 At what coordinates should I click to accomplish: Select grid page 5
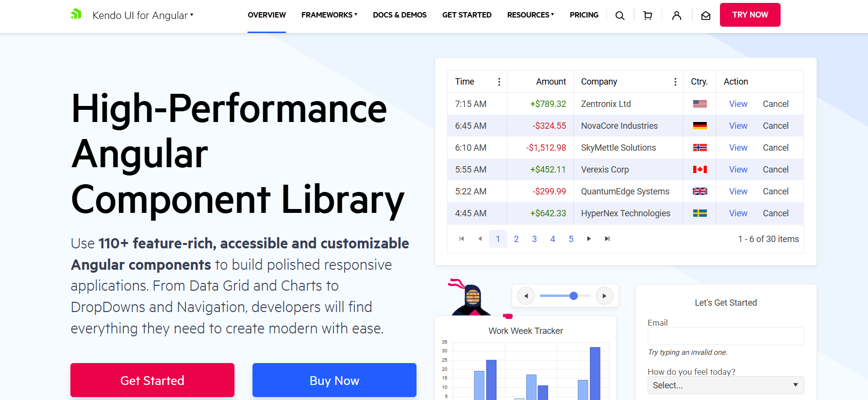pyautogui.click(x=571, y=239)
